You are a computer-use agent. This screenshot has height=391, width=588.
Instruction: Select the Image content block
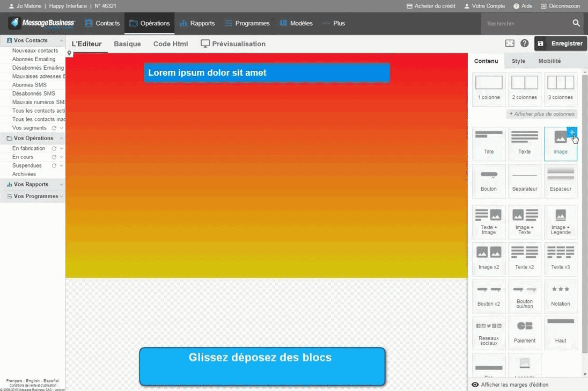[x=560, y=144]
